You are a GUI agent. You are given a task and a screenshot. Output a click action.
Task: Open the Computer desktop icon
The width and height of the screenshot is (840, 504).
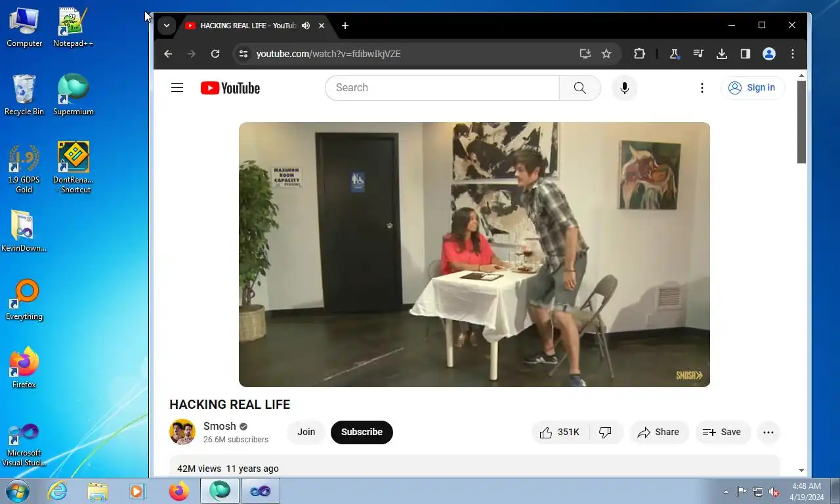click(x=24, y=28)
